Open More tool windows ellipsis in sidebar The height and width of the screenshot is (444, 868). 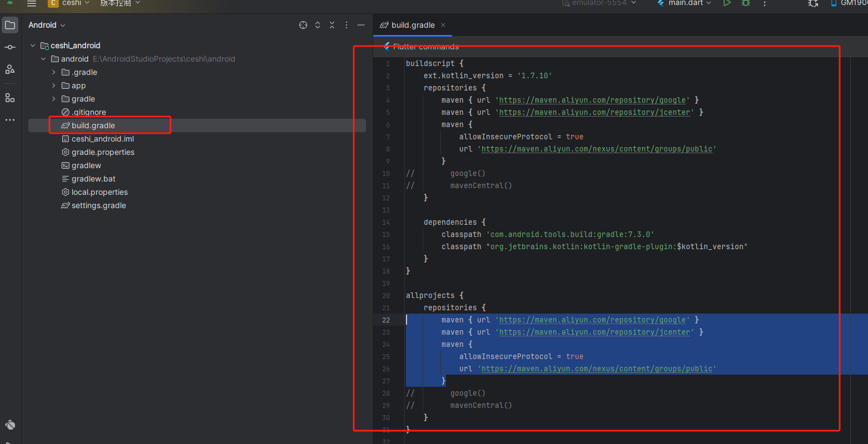coord(10,120)
